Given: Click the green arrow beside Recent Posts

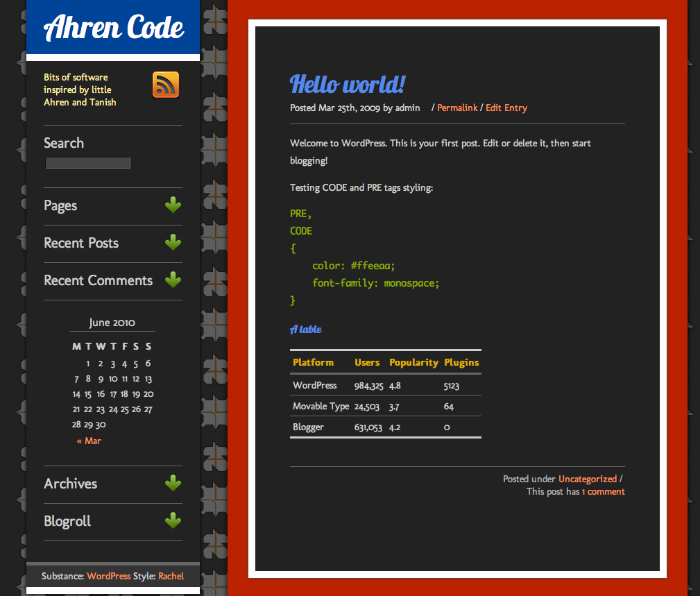Looking at the screenshot, I should point(173,242).
